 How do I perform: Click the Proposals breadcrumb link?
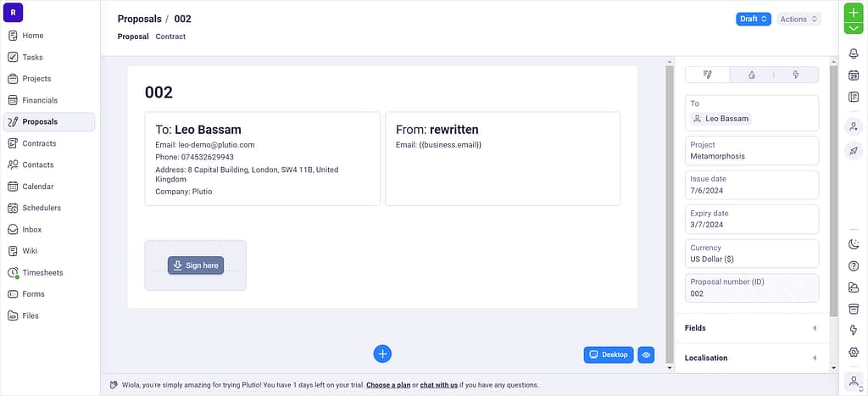(140, 19)
